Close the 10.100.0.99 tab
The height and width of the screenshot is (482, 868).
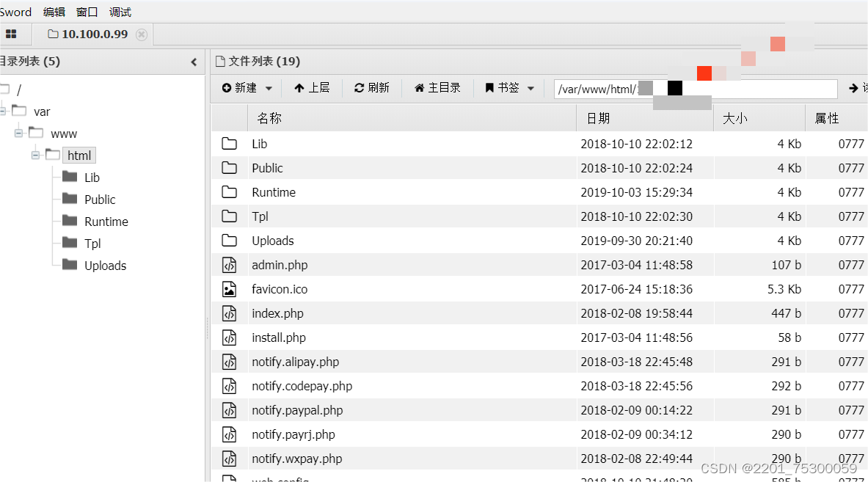point(142,34)
